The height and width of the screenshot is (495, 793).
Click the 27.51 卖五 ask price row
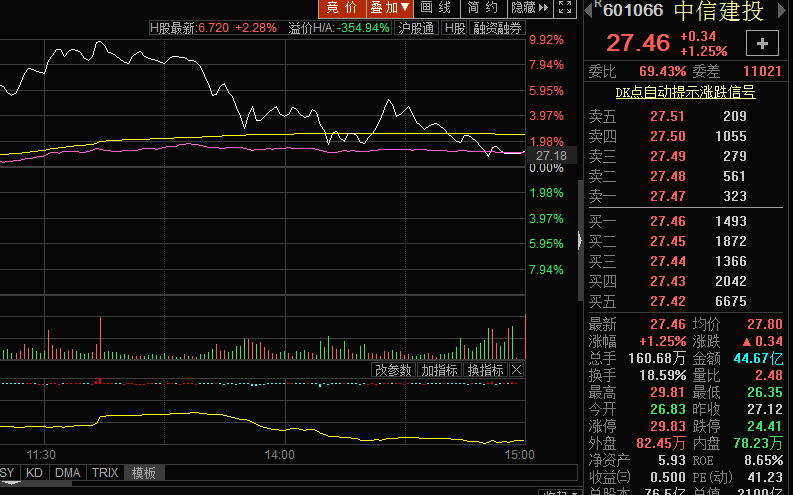click(667, 117)
